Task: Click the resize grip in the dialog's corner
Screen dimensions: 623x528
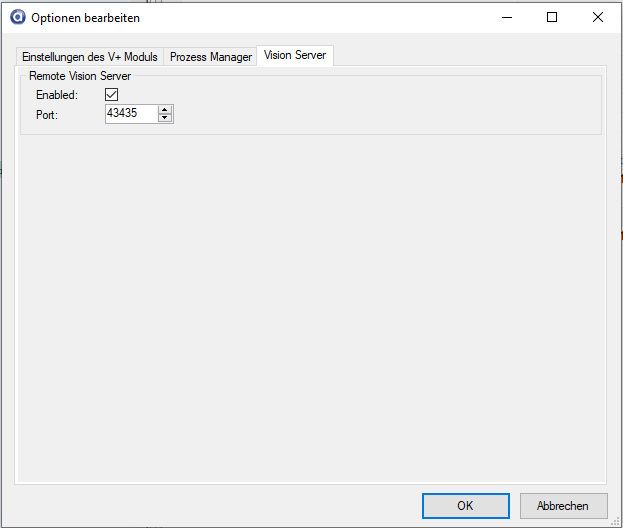Action: (616, 521)
